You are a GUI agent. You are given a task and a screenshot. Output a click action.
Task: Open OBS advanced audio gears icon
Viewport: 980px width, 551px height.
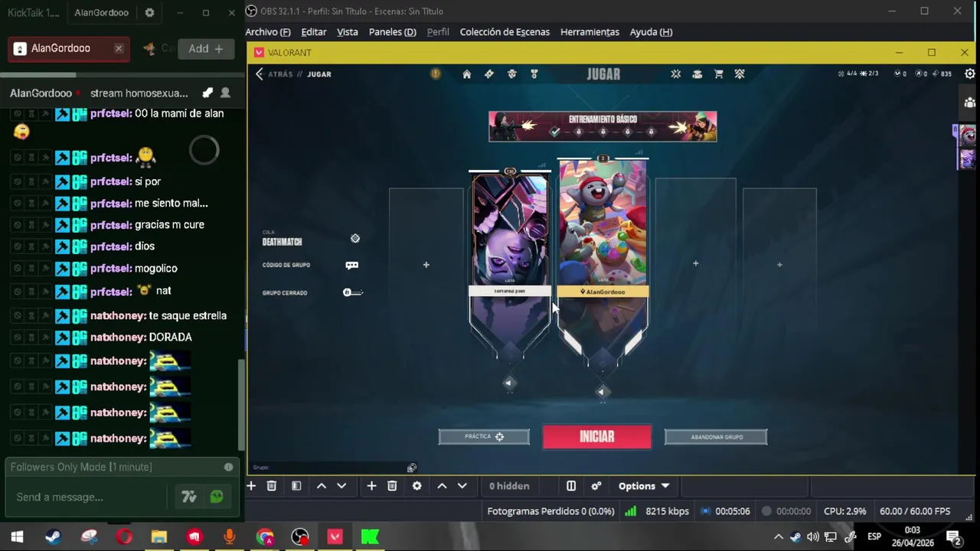596,486
